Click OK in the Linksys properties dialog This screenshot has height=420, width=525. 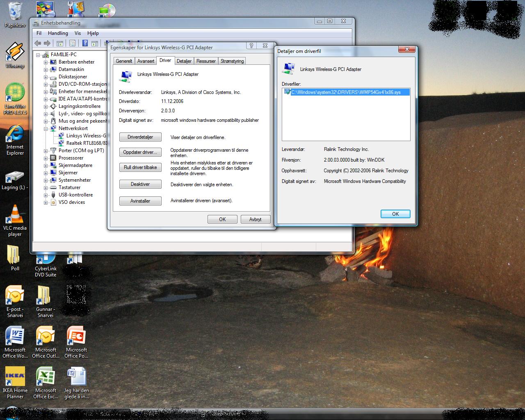pos(222,219)
